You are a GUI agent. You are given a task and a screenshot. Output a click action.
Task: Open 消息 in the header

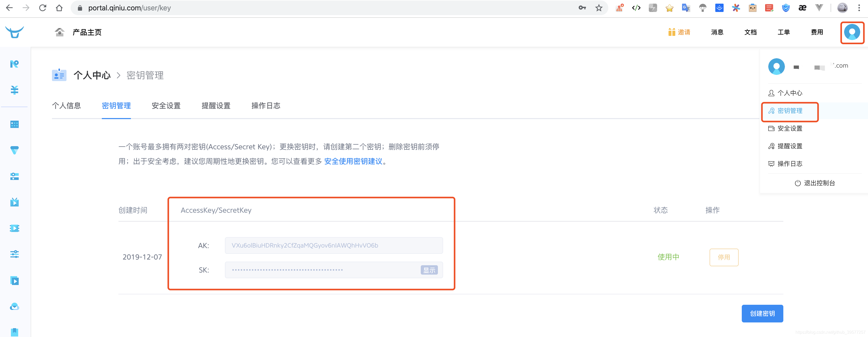pos(717,32)
